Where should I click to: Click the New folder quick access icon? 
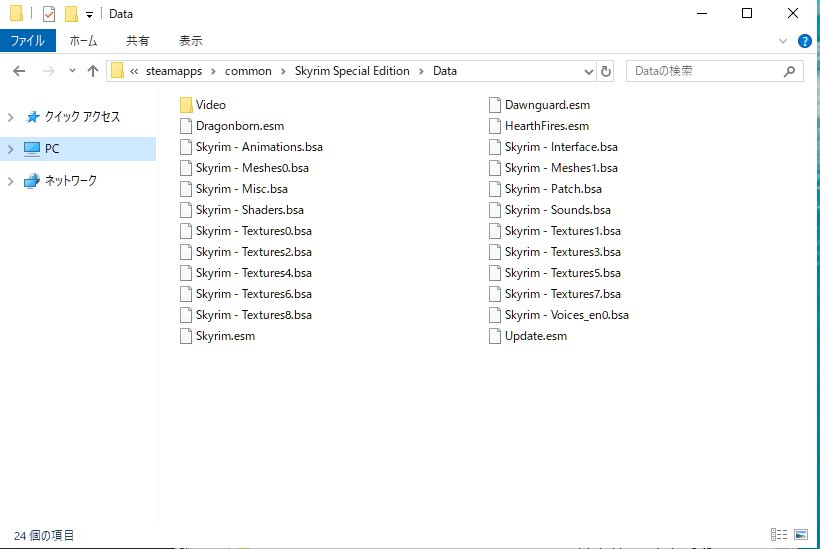tap(71, 14)
